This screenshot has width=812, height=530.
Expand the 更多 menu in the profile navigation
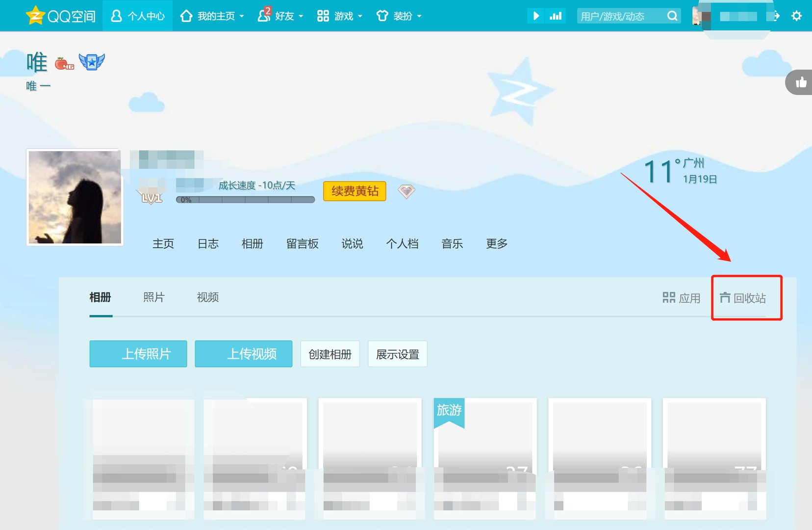click(496, 244)
